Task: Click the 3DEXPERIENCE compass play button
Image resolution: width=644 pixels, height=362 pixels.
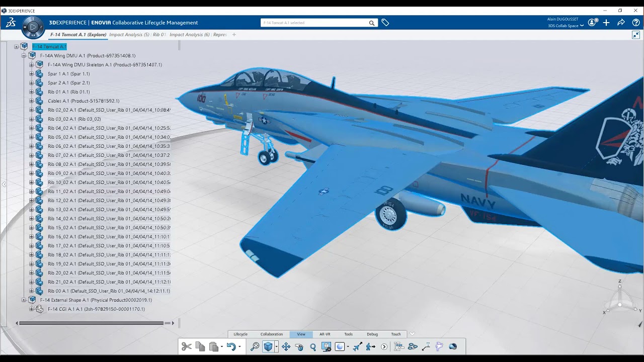Action: coord(33,27)
